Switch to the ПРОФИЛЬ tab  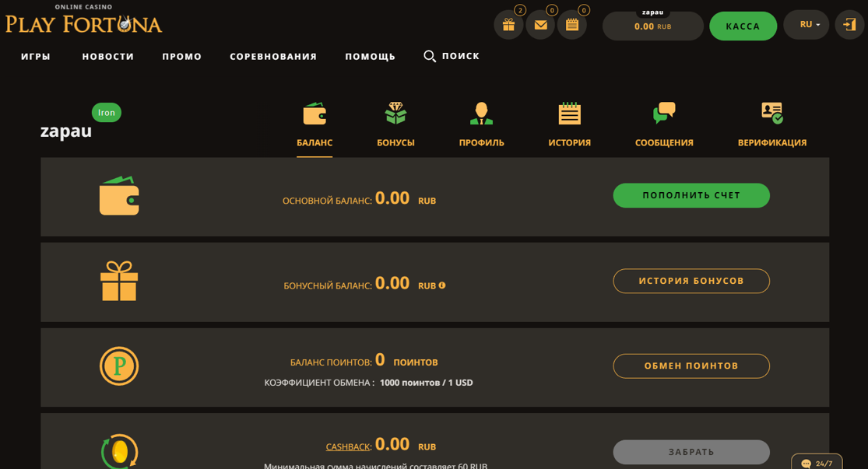pos(482,142)
